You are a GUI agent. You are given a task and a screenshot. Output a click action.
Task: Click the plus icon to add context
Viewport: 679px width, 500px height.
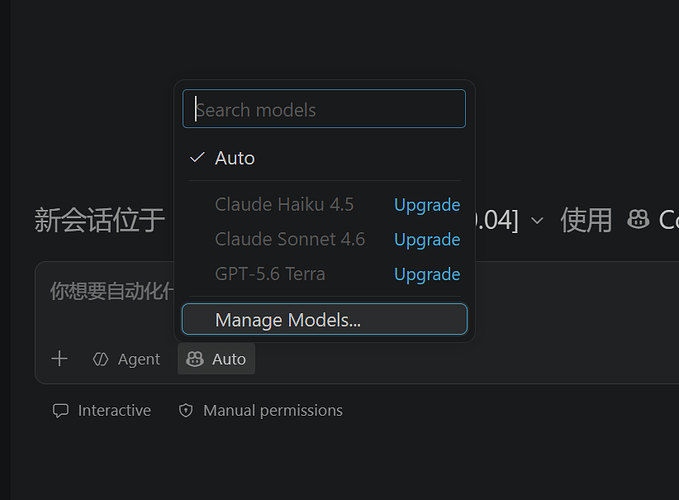pos(59,359)
